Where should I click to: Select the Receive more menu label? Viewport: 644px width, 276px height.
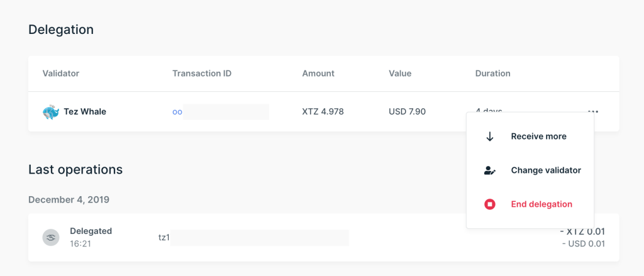click(538, 136)
